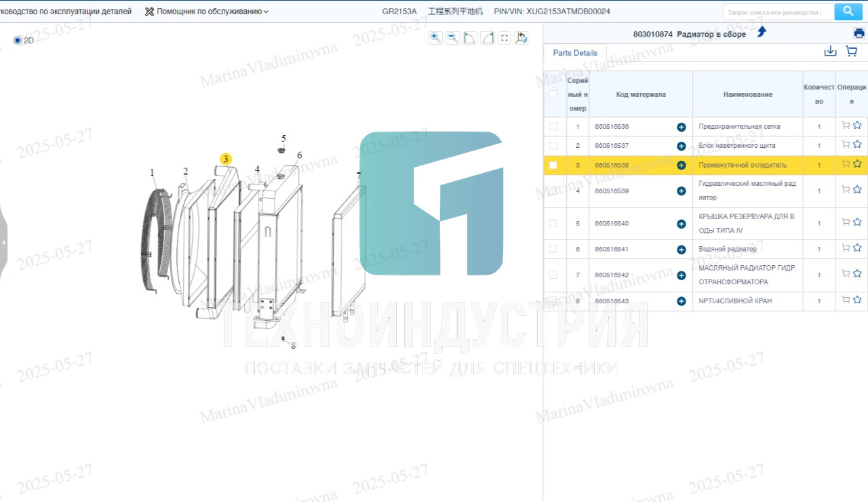The image size is (868, 502).
Task: Select the 2D view radio button
Action: click(18, 41)
